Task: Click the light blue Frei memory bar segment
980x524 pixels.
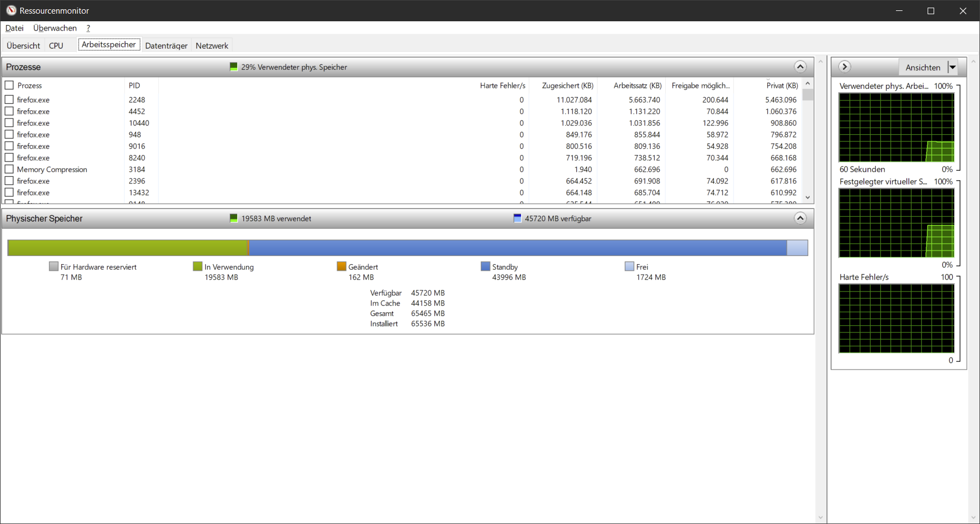Action: point(797,248)
